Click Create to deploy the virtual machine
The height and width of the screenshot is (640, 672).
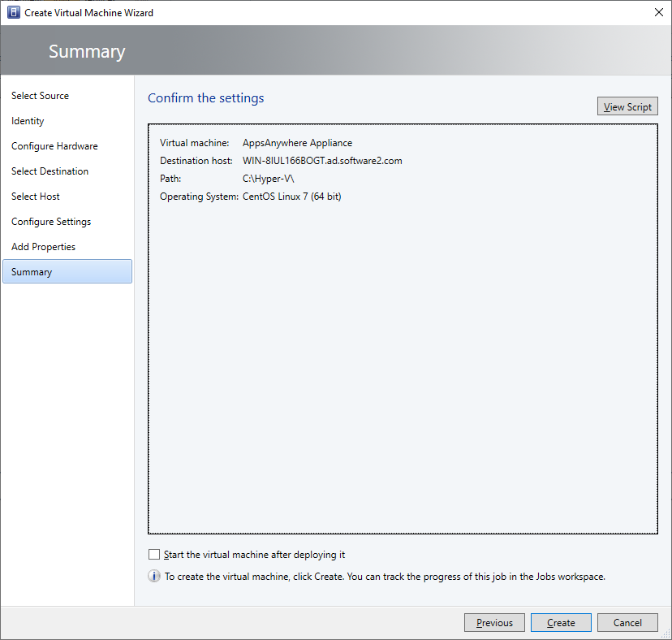(561, 623)
